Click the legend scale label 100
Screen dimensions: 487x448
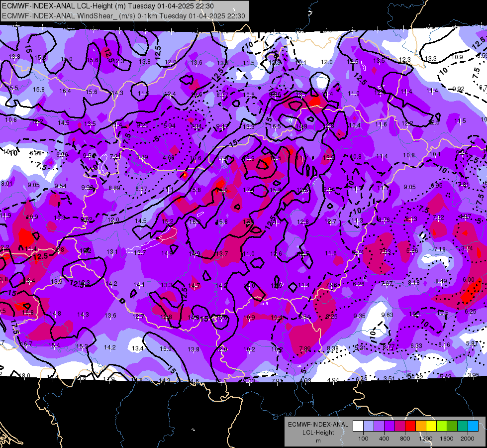click(x=363, y=439)
